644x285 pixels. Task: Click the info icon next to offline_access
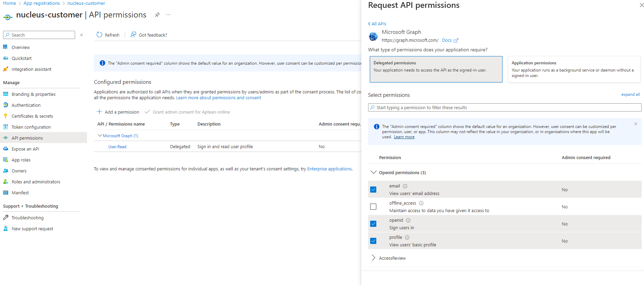coord(421,203)
